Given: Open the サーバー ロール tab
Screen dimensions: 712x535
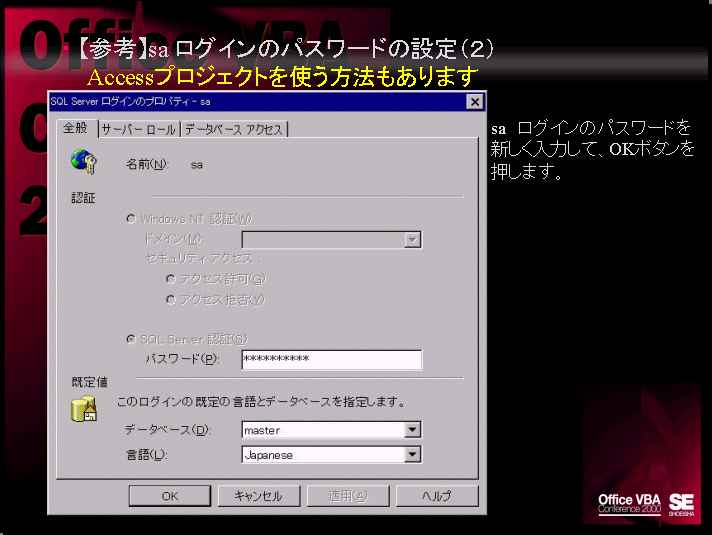Looking at the screenshot, I should 138,129.
